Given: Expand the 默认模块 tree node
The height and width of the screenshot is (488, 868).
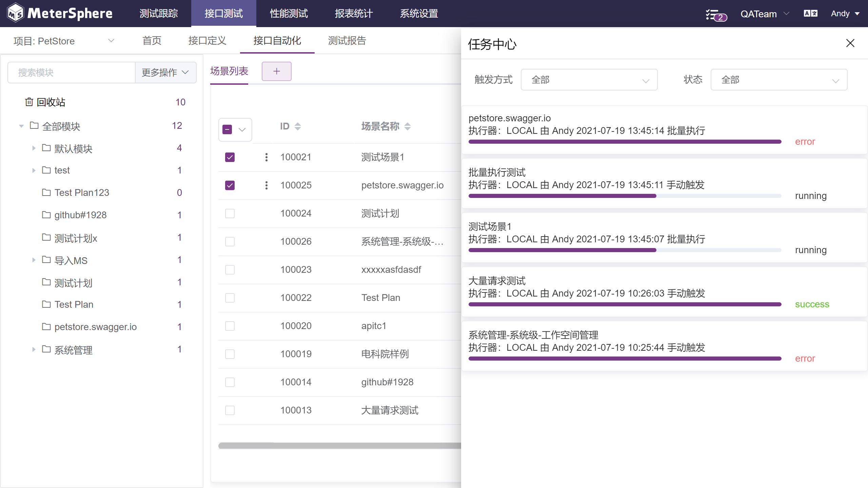Looking at the screenshot, I should (34, 148).
